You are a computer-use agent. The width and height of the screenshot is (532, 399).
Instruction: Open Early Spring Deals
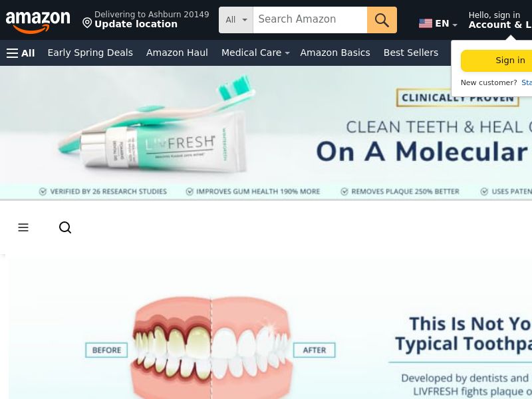coord(90,53)
